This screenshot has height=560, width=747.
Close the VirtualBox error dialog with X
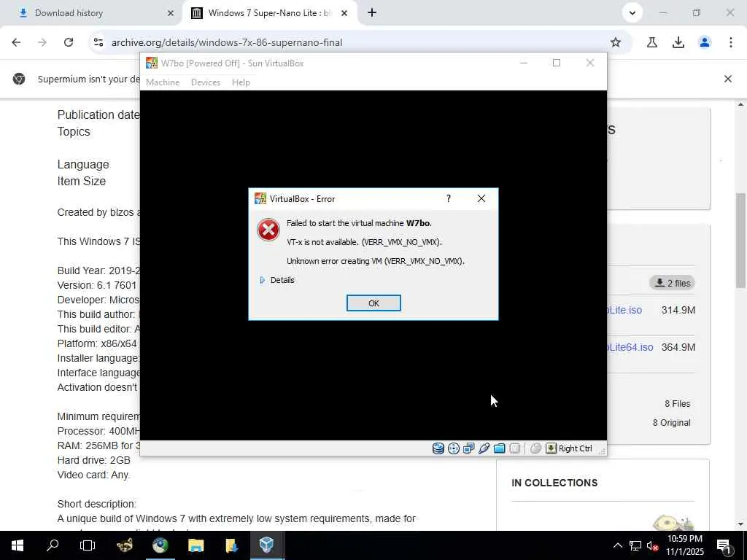coord(481,198)
